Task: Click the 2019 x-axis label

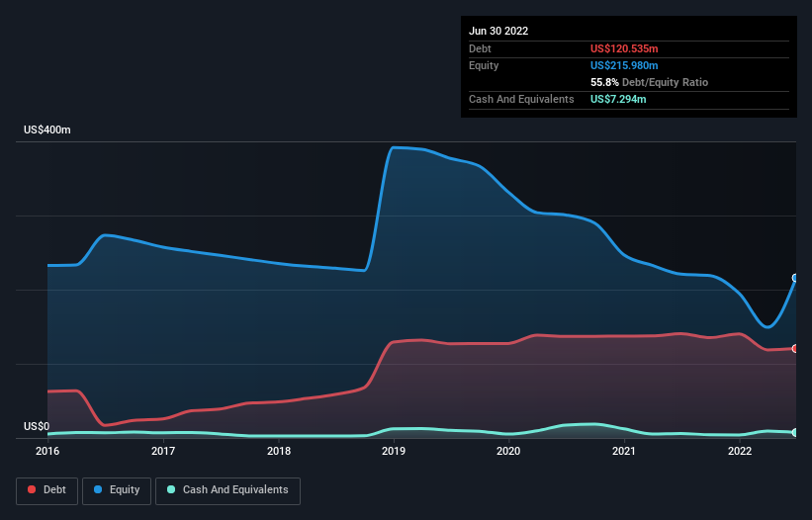Action: (x=394, y=451)
